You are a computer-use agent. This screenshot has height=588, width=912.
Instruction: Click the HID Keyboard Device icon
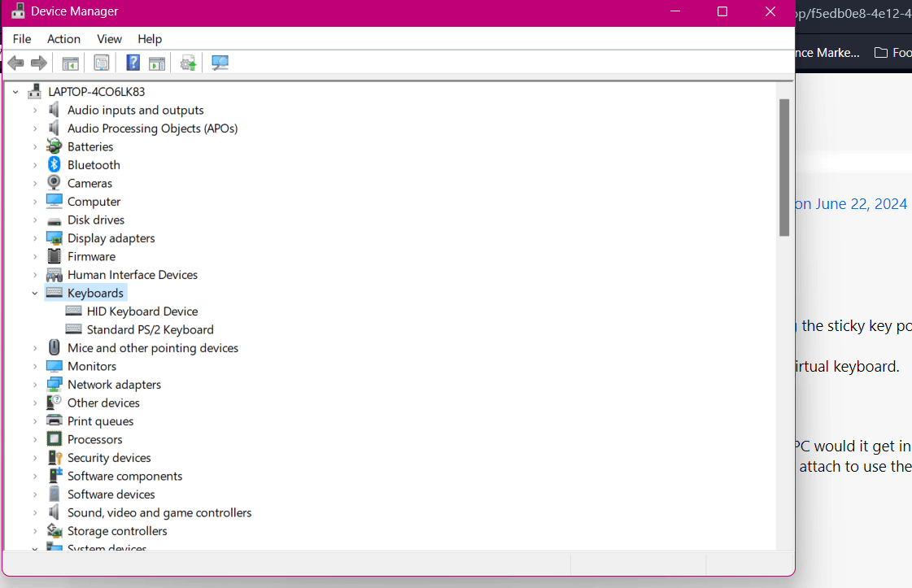[x=74, y=311]
